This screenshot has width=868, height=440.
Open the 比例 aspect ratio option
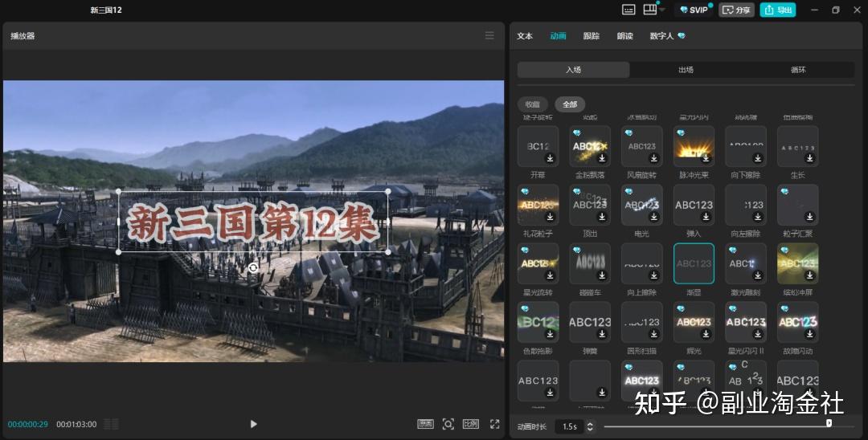(470, 424)
